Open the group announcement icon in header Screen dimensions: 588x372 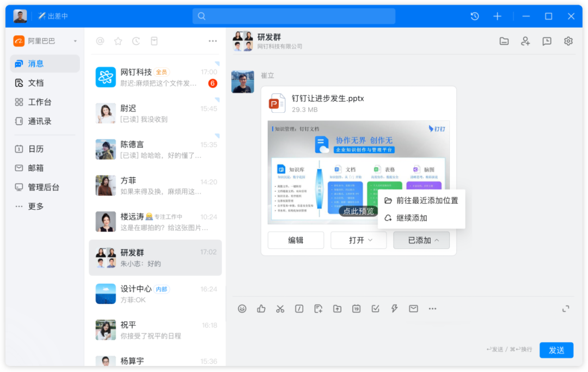[547, 41]
